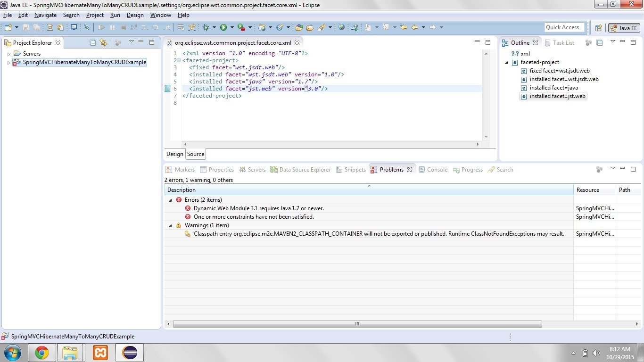Collapse the faceted-project fold marker on line 2
The image size is (644, 362).
[x=179, y=60]
